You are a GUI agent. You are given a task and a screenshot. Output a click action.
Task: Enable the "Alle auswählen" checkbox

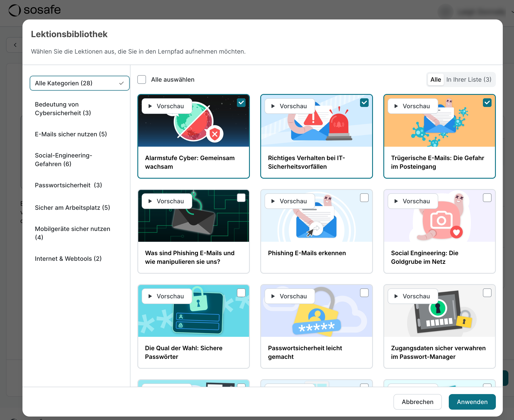pyautogui.click(x=141, y=79)
